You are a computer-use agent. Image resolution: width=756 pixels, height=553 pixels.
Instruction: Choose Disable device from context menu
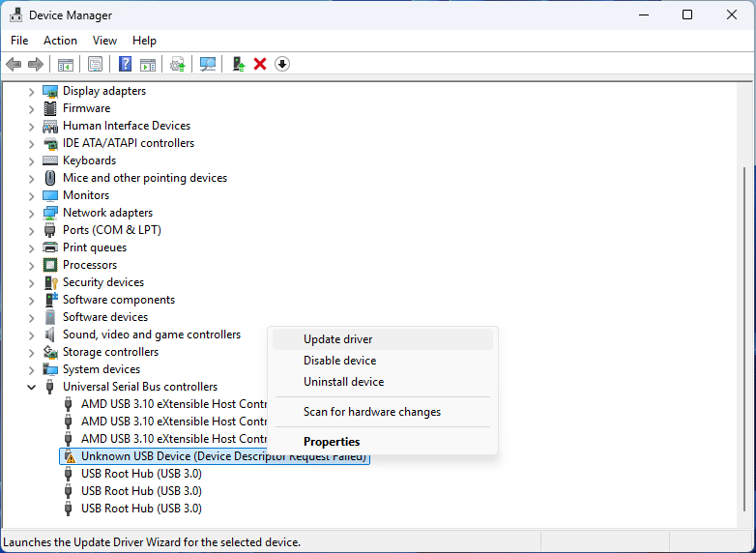(383, 361)
